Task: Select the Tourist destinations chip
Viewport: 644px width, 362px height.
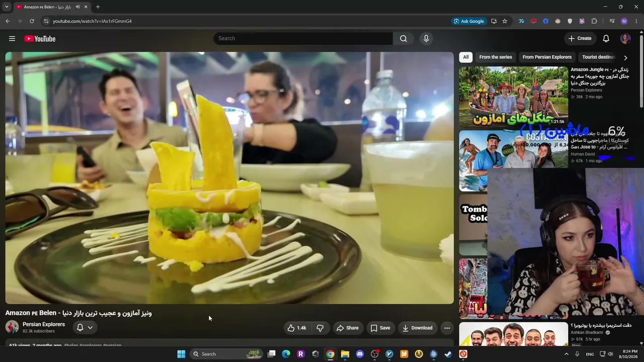Action: tap(599, 57)
